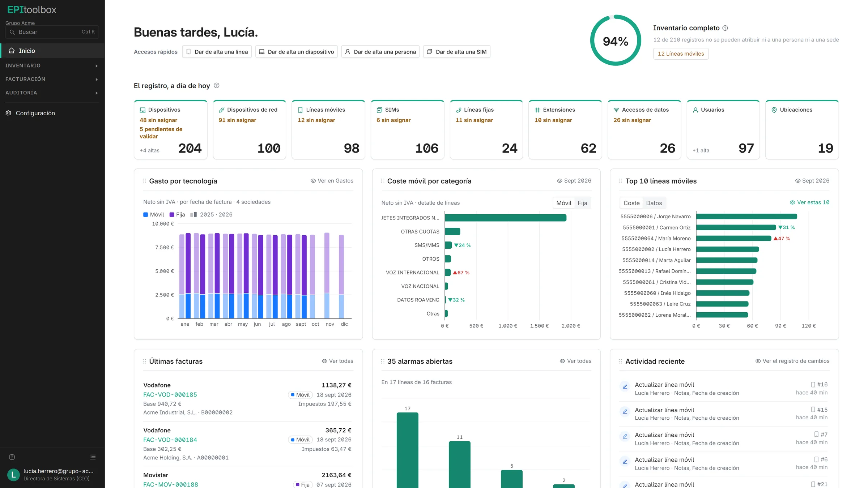Select Coste tab in Top 10 card
Viewport: 868px width, 488px height.
click(x=631, y=203)
